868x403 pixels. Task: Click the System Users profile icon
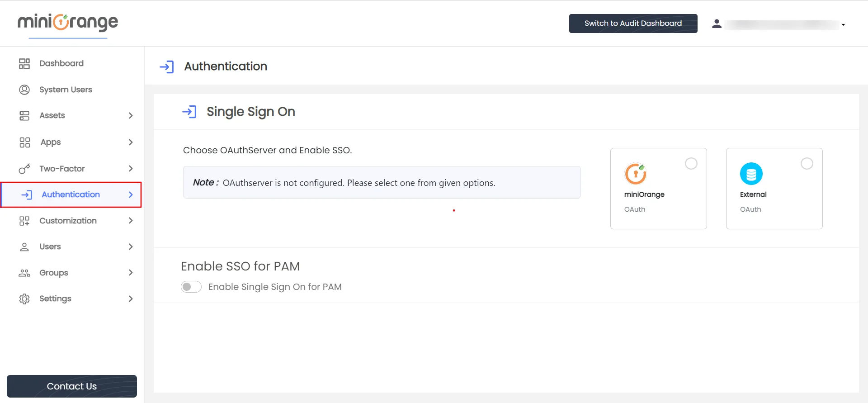point(24,90)
